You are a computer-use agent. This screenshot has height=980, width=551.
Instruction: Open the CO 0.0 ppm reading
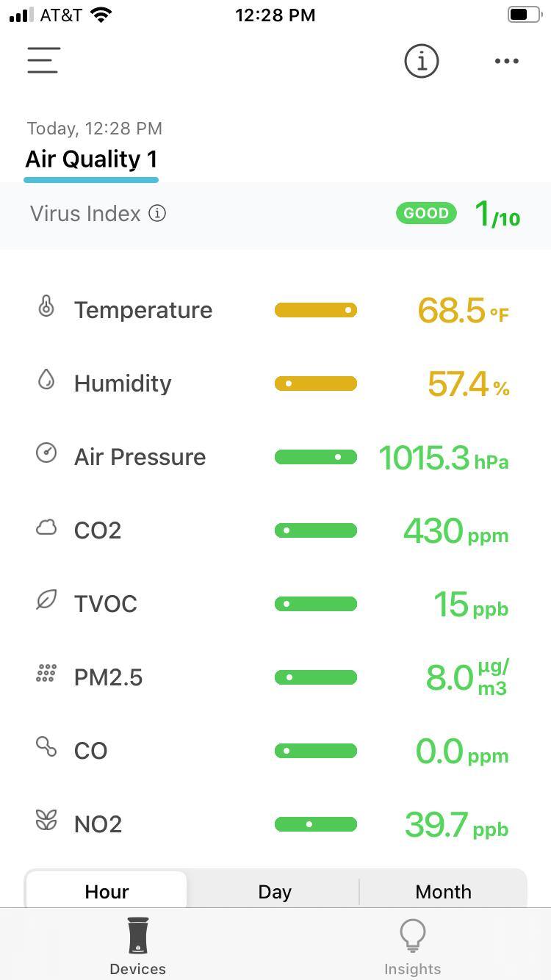(x=461, y=751)
